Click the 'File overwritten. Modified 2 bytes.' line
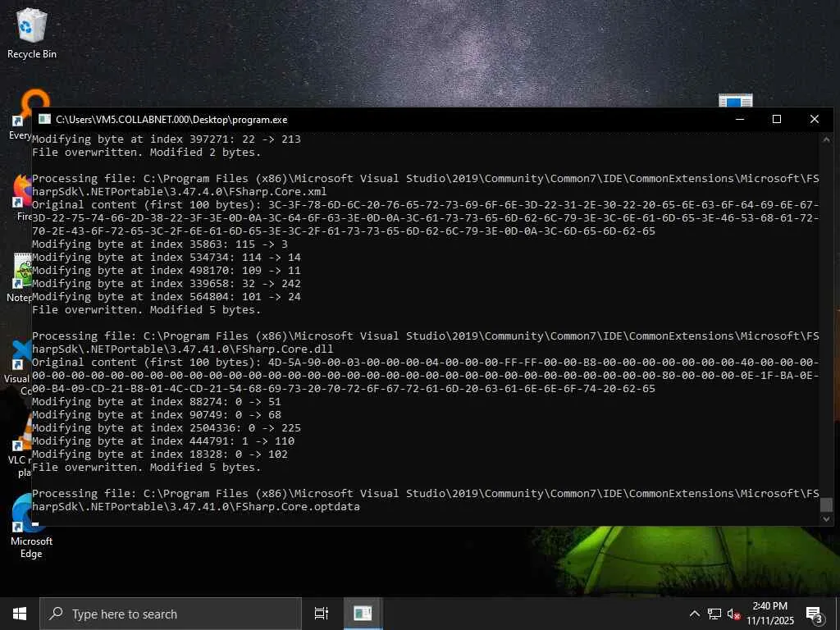 [146, 152]
